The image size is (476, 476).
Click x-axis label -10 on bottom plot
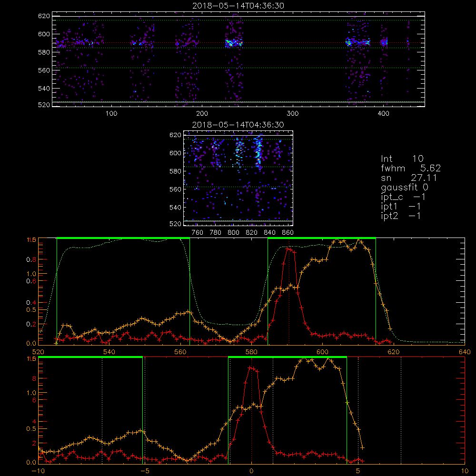tap(38, 471)
